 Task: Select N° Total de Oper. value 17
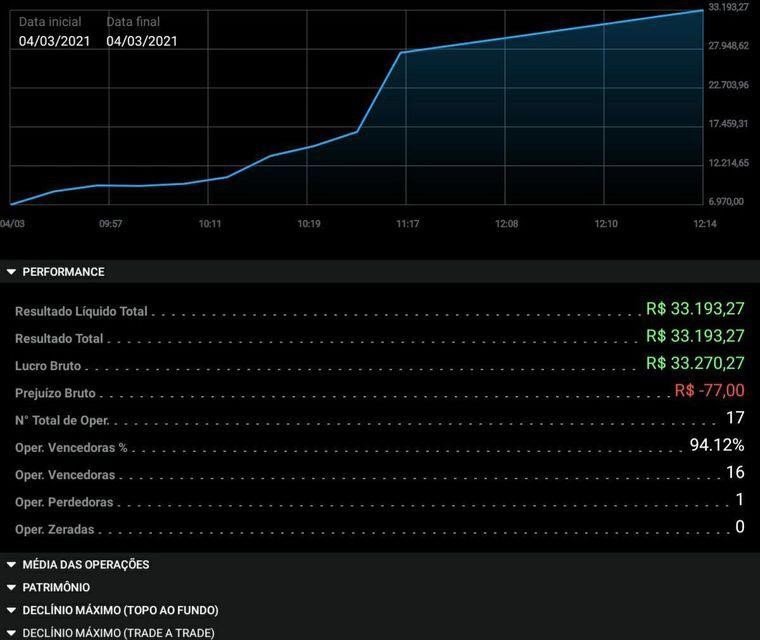click(735, 417)
